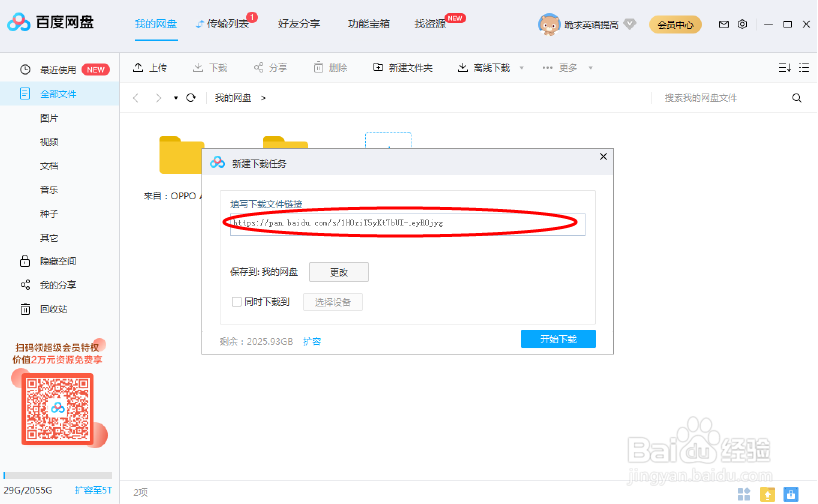Go back with the left arrow
The image size is (818, 504).
coord(136,98)
